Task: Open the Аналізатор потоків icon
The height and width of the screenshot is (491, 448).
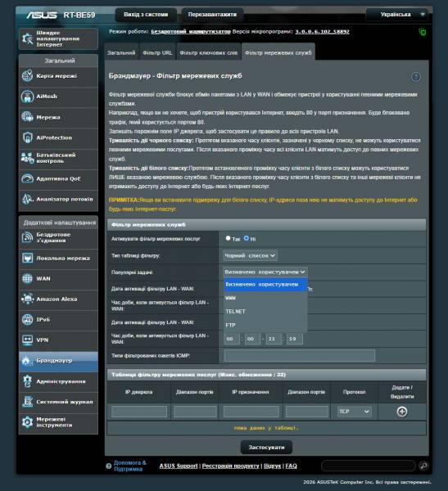Action: tap(27, 199)
